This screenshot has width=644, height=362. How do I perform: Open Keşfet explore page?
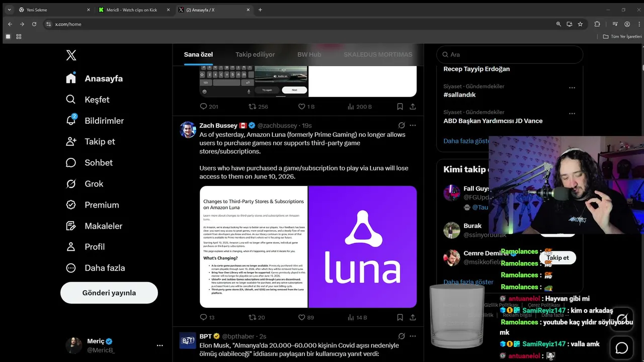[88, 100]
